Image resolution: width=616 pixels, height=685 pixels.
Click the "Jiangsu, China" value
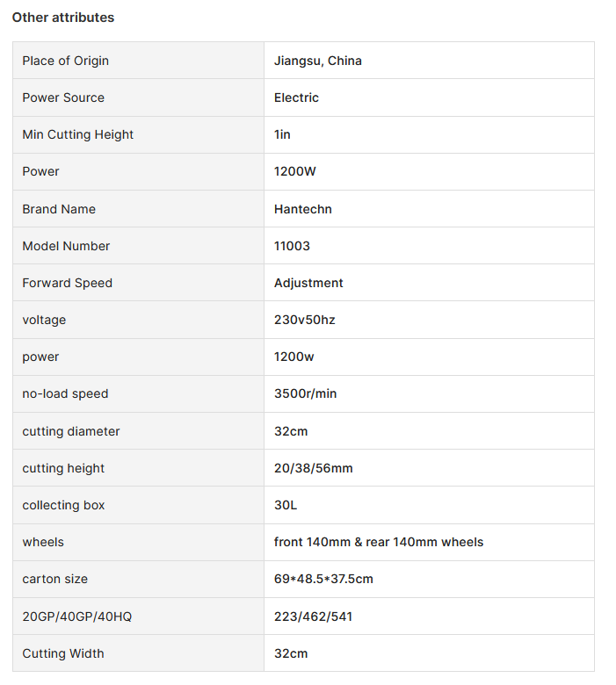click(x=318, y=61)
